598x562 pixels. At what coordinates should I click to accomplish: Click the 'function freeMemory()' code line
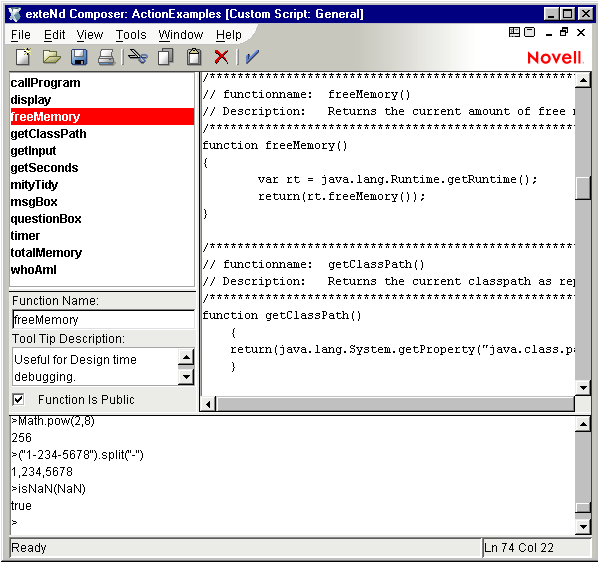[x=275, y=146]
